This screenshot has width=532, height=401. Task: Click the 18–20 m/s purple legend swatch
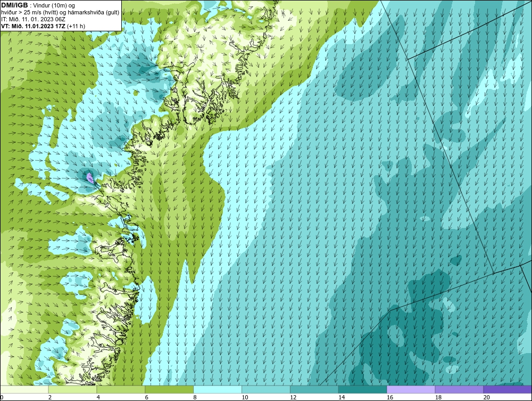[460, 389]
